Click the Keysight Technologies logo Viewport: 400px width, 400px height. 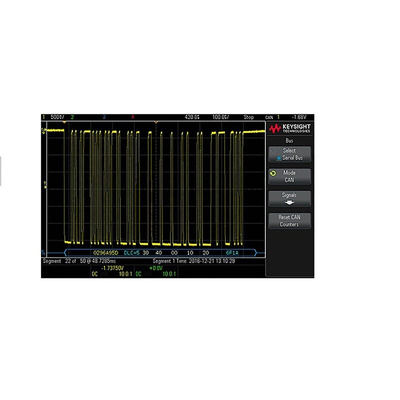[x=290, y=128]
